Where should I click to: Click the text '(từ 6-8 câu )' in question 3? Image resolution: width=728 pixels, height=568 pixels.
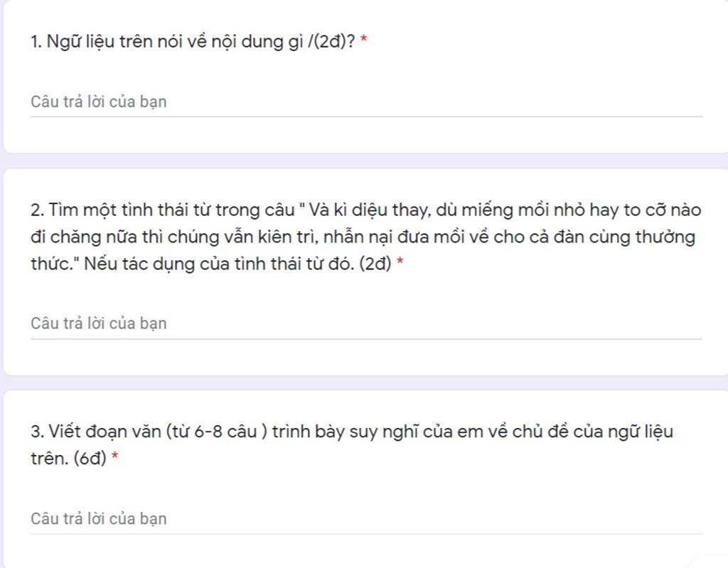coord(217,432)
